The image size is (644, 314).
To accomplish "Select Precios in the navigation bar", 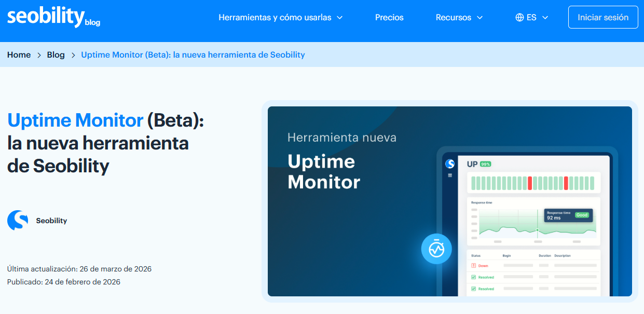I will 389,17.
